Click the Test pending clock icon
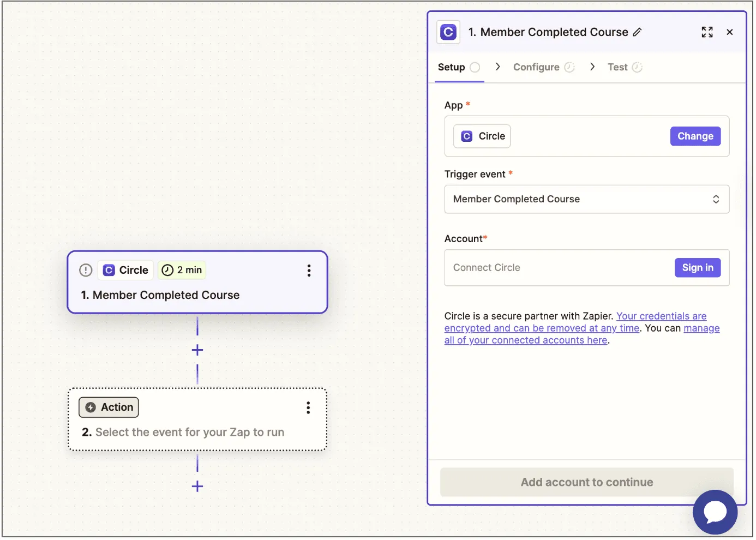This screenshot has width=756, height=540. click(x=637, y=67)
